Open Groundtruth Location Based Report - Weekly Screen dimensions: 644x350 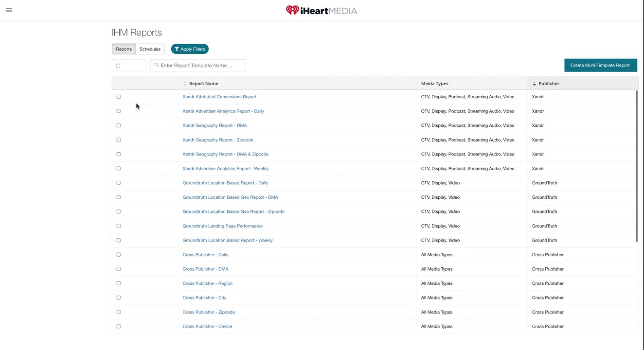pyautogui.click(x=228, y=240)
